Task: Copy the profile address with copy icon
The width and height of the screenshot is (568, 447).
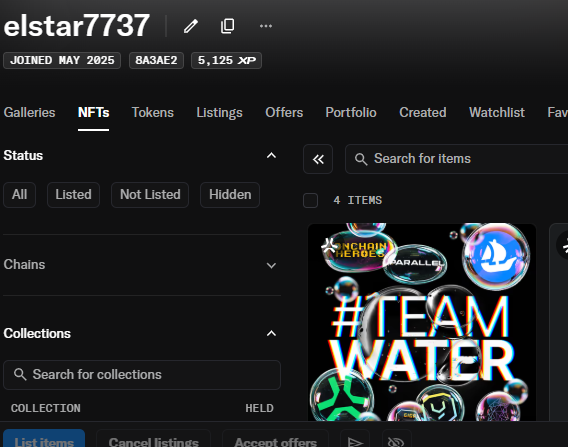Action: point(227,26)
